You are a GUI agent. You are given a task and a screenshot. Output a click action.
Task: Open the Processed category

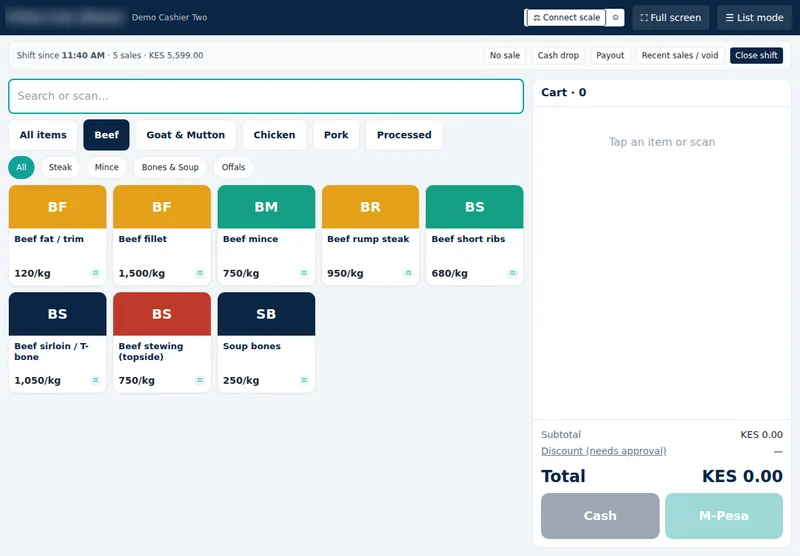pos(404,135)
